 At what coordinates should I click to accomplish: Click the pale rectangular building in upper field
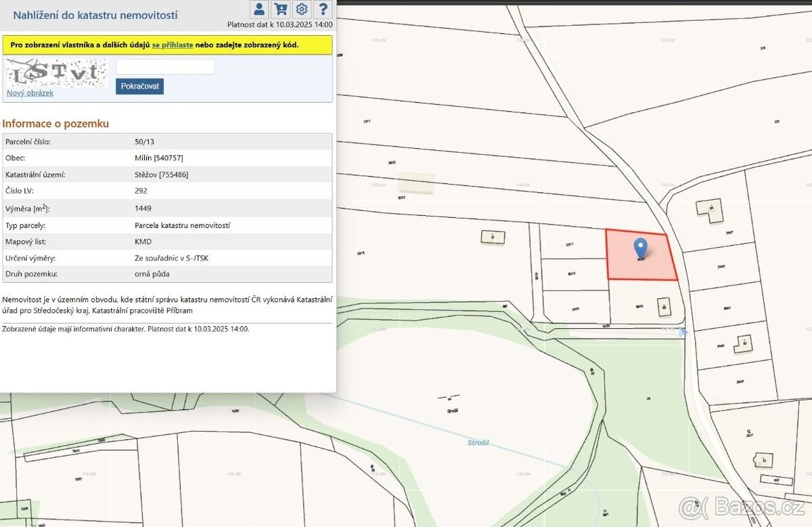point(416,183)
